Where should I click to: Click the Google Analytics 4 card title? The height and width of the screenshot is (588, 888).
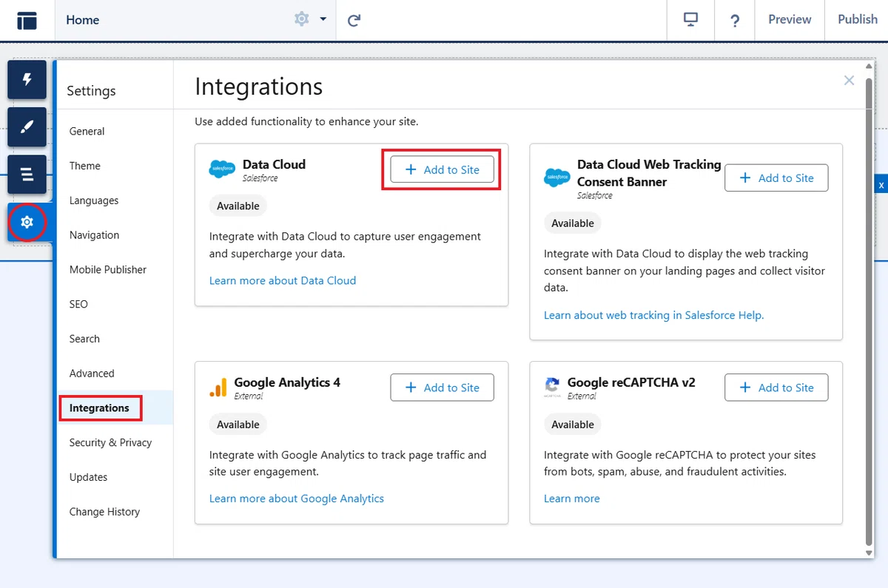tap(287, 382)
